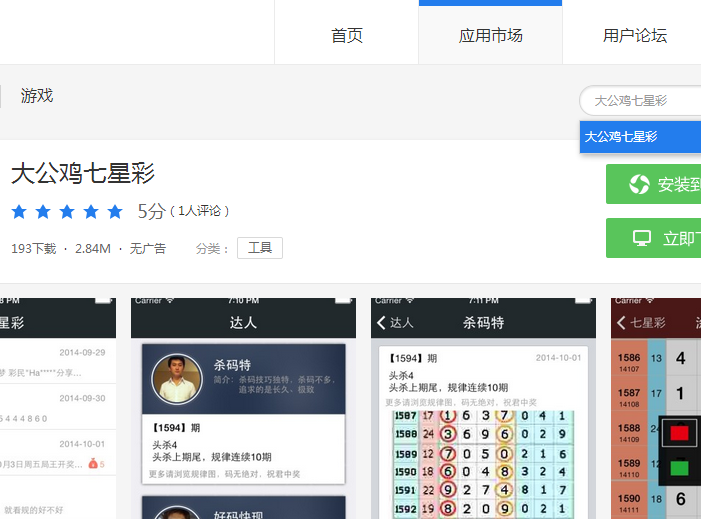This screenshot has height=519, width=701.
Task: Click the 杀码特 avatar photo
Action: [x=177, y=379]
